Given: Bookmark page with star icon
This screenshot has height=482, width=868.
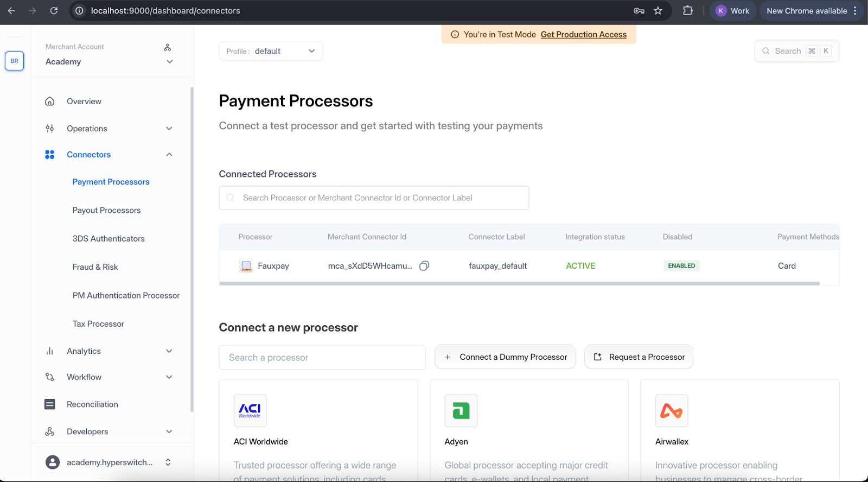Looking at the screenshot, I should (658, 11).
